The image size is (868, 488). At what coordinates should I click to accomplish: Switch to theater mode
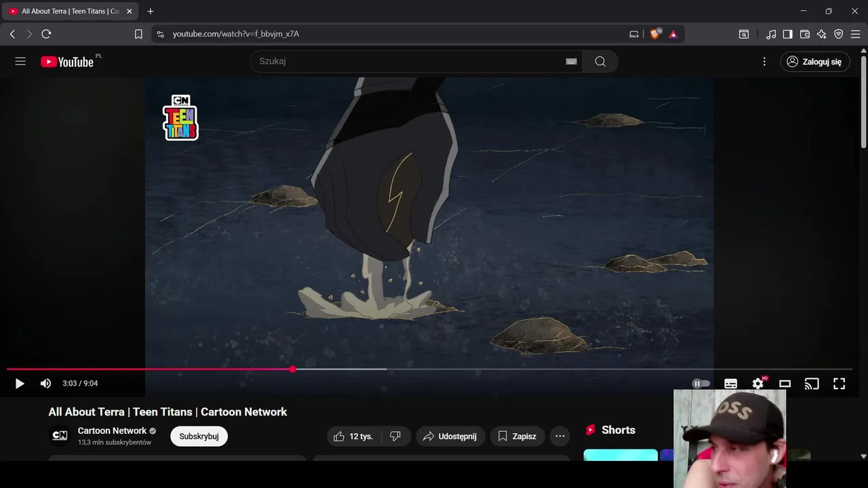tap(785, 384)
